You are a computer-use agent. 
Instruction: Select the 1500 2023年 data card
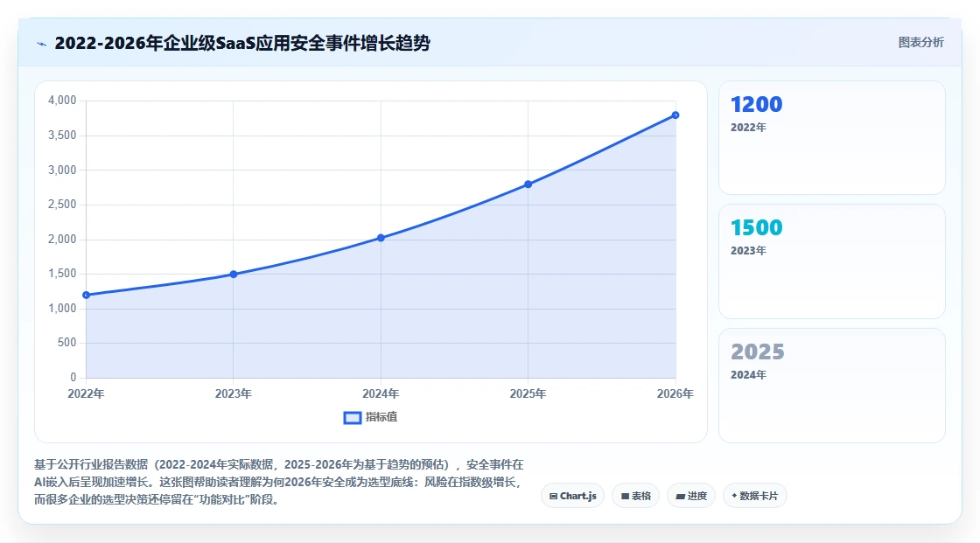click(x=832, y=261)
